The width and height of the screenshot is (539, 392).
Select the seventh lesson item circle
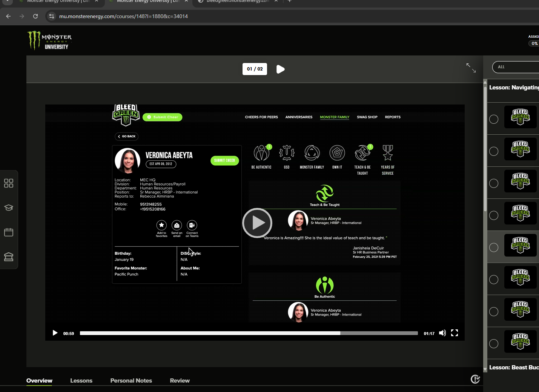(494, 312)
